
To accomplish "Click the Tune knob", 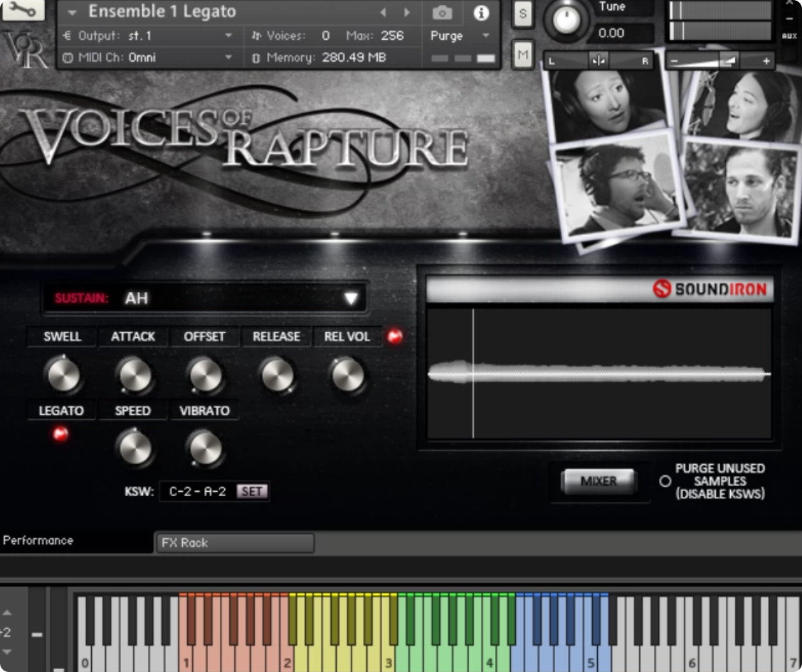I will pos(566,19).
